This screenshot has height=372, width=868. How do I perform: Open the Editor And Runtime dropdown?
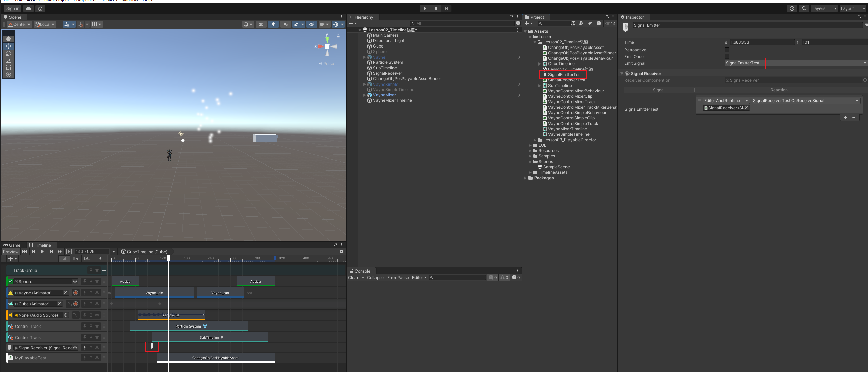click(x=726, y=101)
